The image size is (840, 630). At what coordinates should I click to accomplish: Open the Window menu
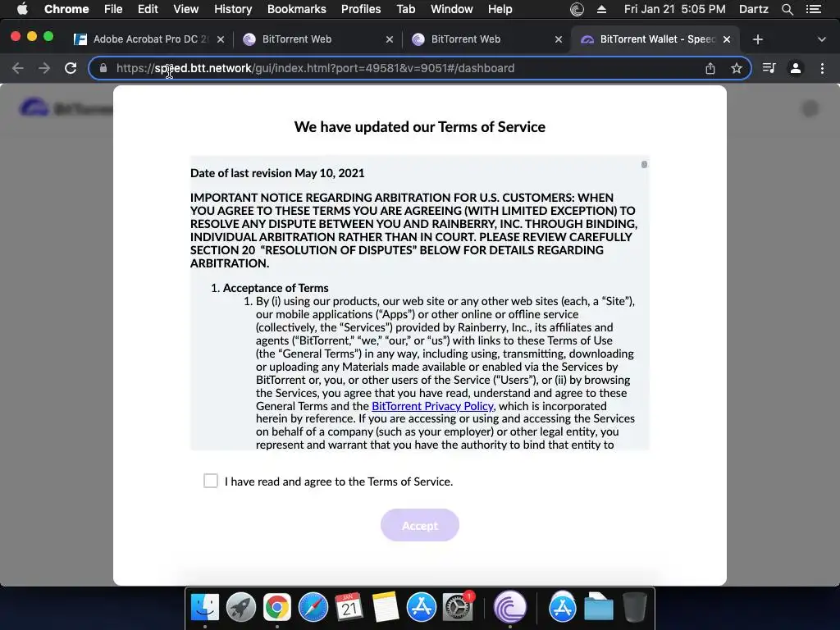(x=452, y=9)
